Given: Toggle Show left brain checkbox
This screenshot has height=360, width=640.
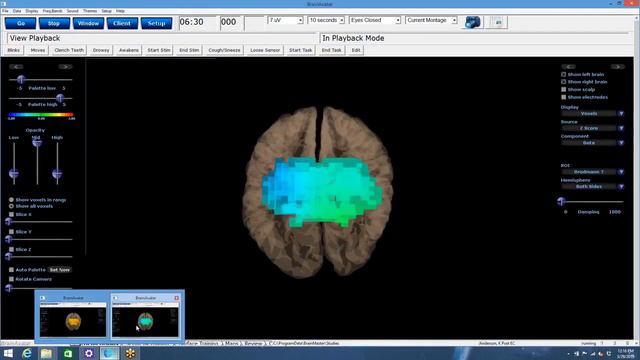Looking at the screenshot, I should (564, 74).
